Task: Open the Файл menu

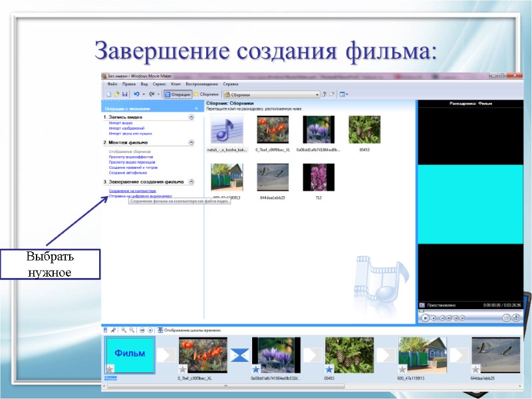Action: pos(112,84)
